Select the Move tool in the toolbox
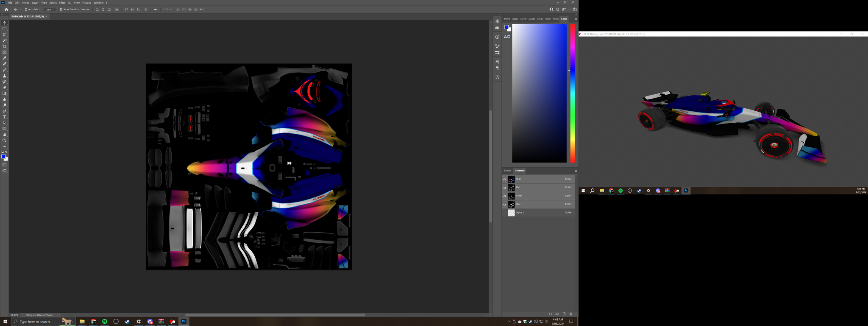Image resolution: width=868 pixels, height=326 pixels. 5,23
